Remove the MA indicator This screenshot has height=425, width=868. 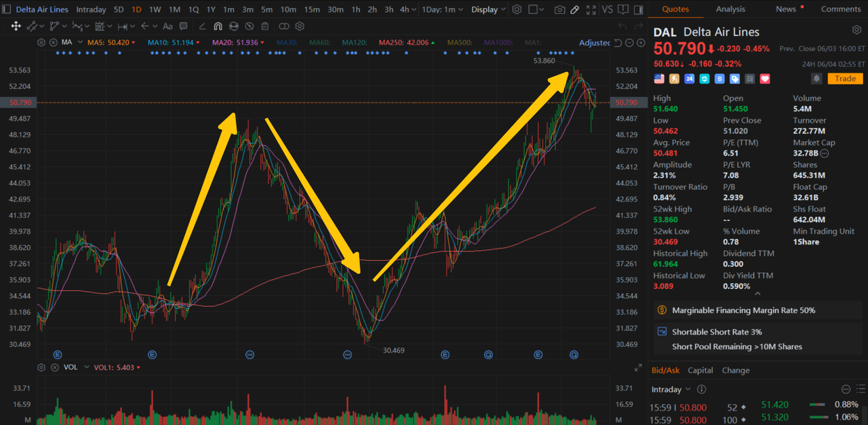point(52,43)
